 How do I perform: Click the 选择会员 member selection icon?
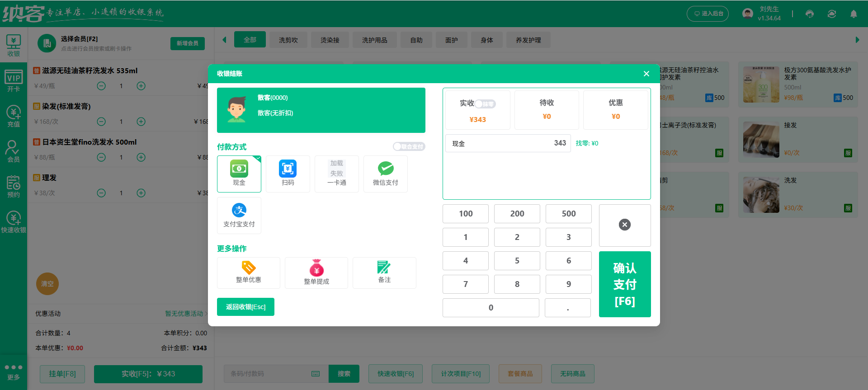(x=47, y=43)
